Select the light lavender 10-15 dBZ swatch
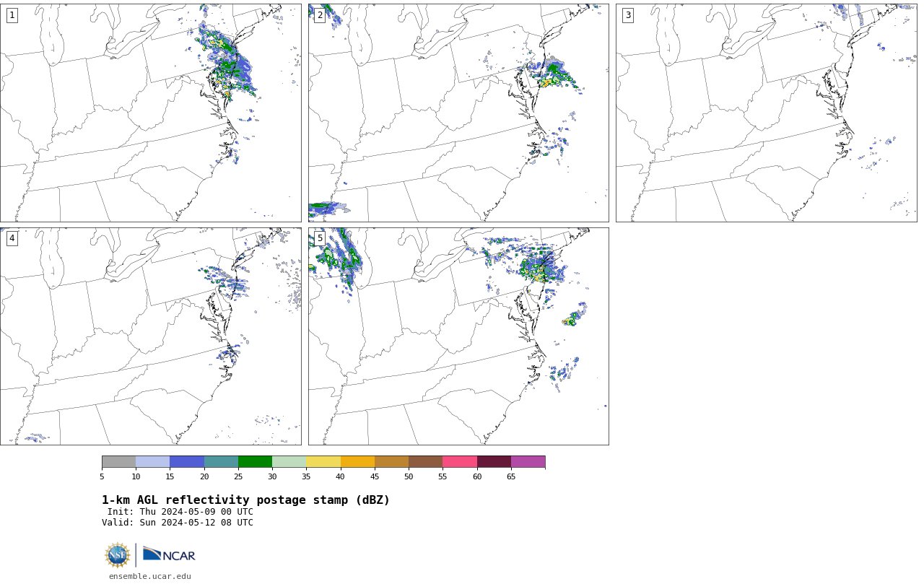 point(152,462)
